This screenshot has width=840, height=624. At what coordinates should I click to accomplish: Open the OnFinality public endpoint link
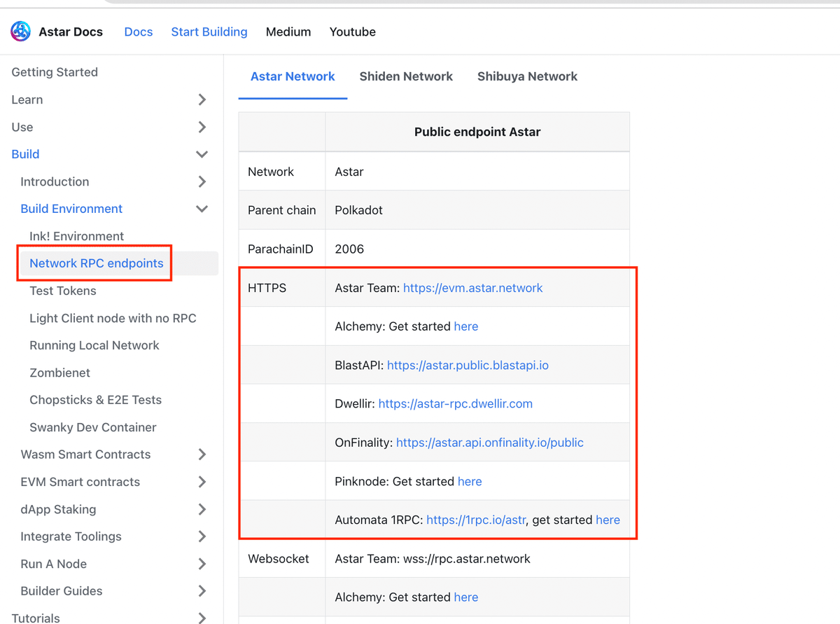click(490, 443)
